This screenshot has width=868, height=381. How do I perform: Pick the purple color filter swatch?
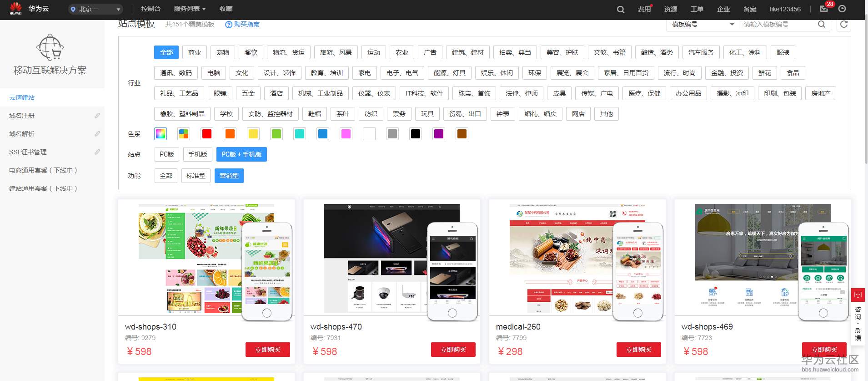[439, 134]
